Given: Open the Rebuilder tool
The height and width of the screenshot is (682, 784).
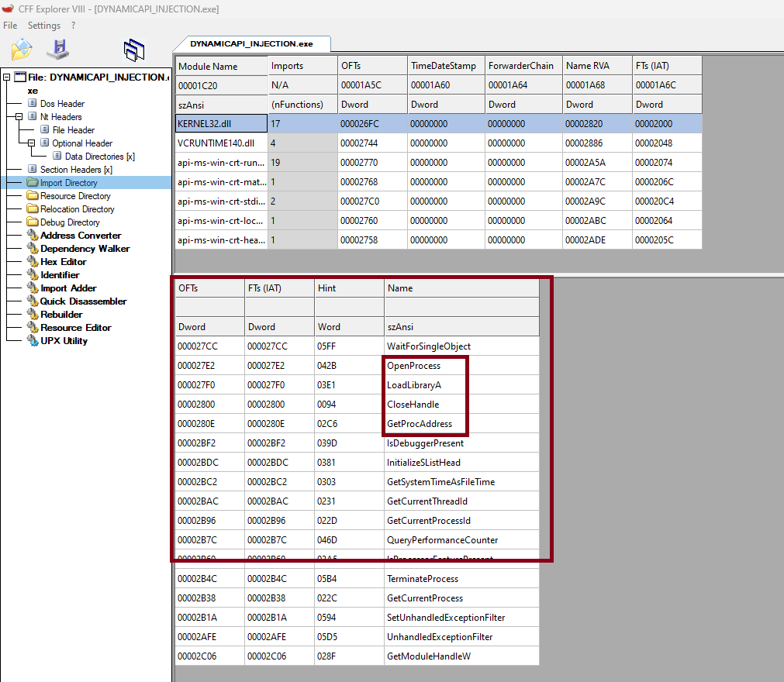Looking at the screenshot, I should pyautogui.click(x=62, y=314).
